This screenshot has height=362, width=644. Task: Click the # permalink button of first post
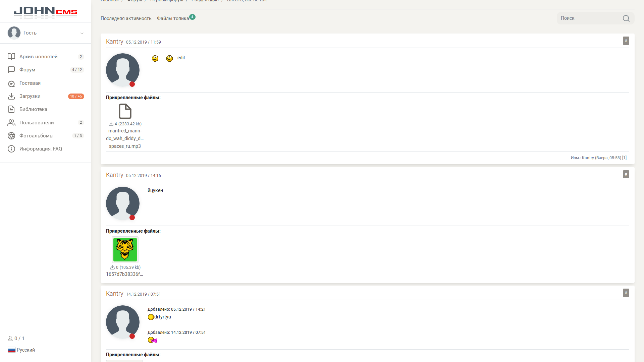pos(626,41)
